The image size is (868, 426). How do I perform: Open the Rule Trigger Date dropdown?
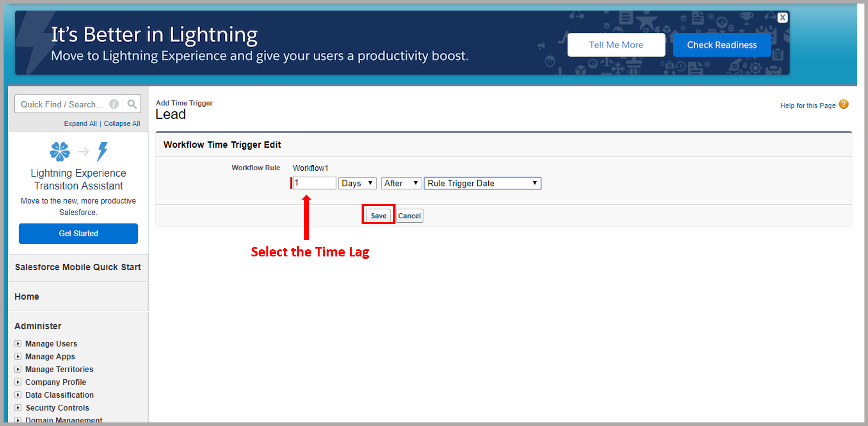click(482, 183)
